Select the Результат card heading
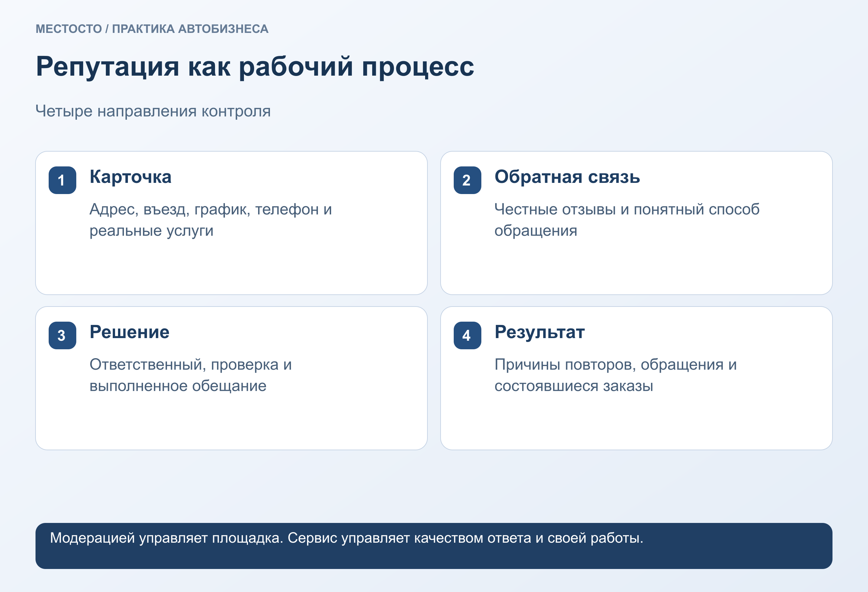868x592 pixels. point(539,333)
